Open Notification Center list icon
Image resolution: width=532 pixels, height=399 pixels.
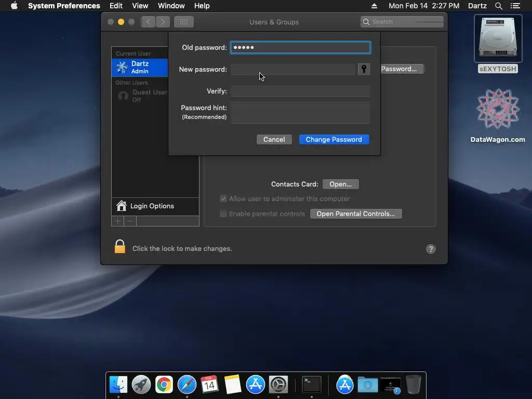pos(515,6)
